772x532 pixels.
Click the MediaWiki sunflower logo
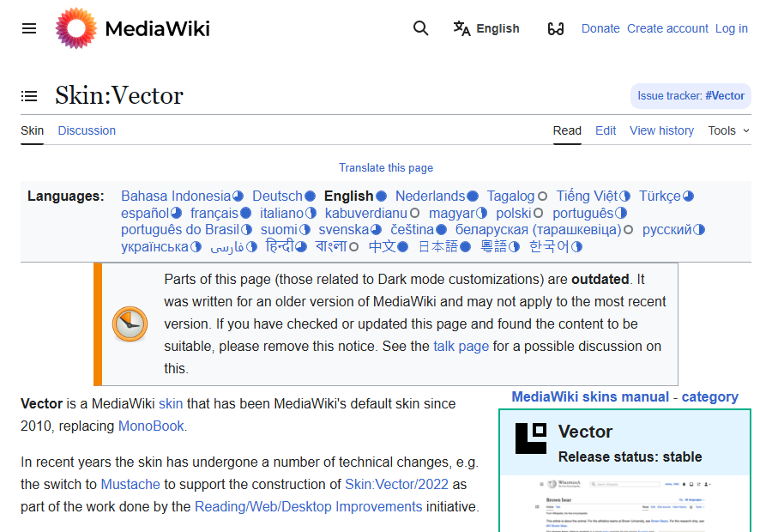coord(75,28)
